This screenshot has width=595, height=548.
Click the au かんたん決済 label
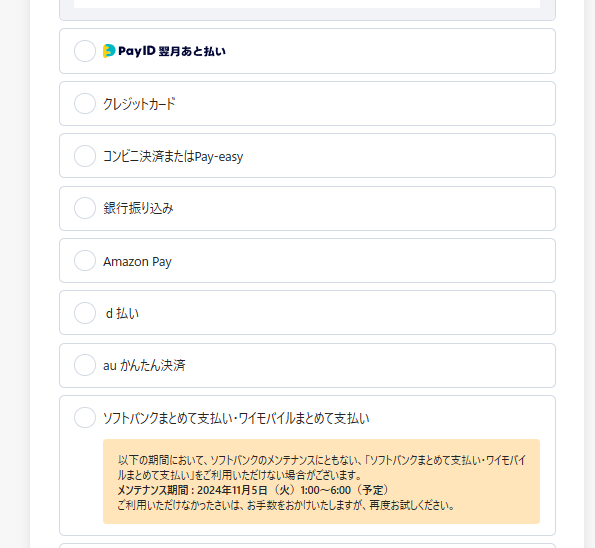144,365
